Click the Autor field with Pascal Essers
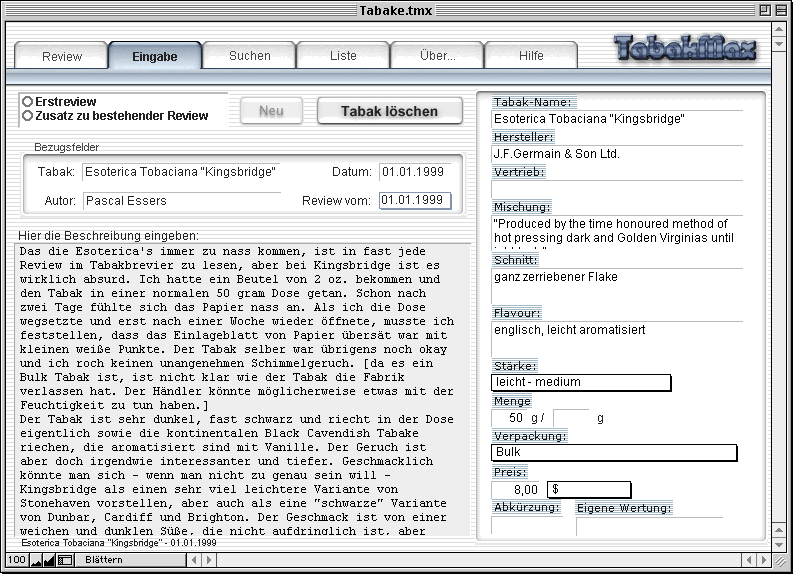The width and height of the screenshot is (793, 574). (181, 201)
